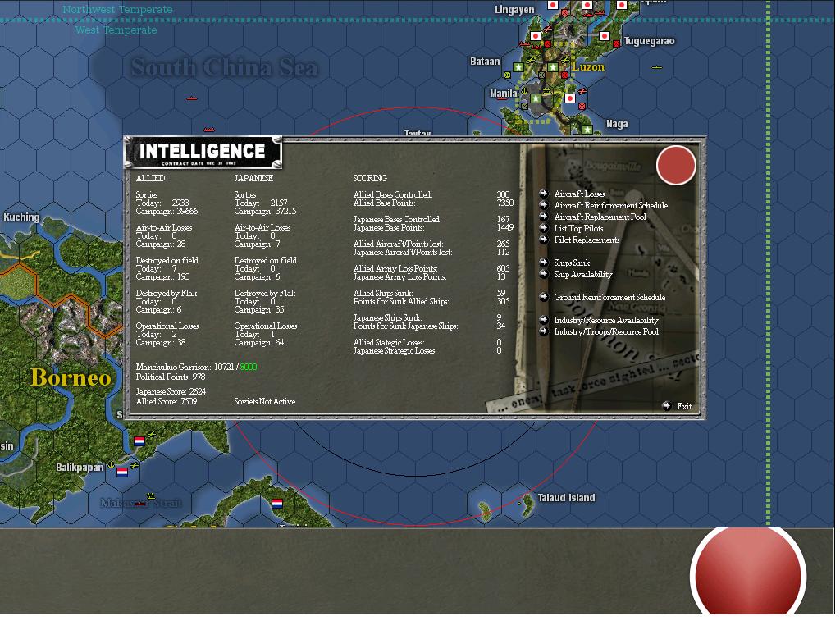
Task: Click the yellow Luzon island label
Action: coord(588,66)
